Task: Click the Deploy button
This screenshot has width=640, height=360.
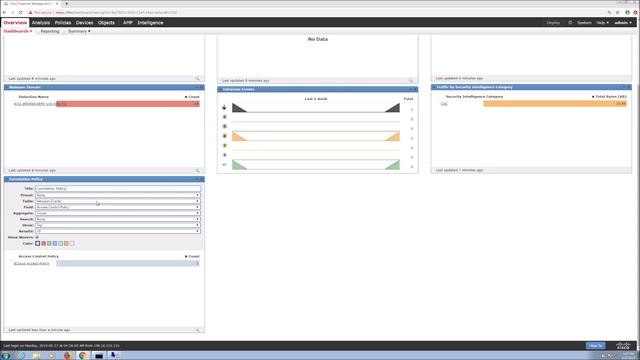Action: [553, 22]
